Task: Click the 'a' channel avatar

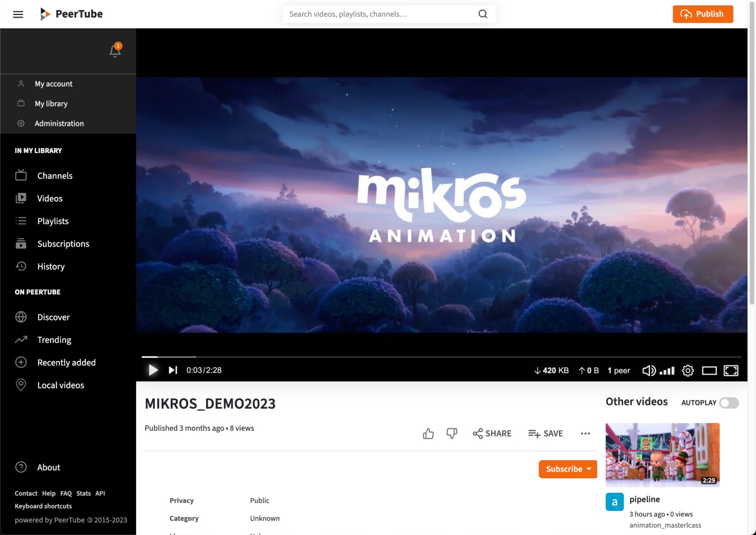Action: coord(615,502)
